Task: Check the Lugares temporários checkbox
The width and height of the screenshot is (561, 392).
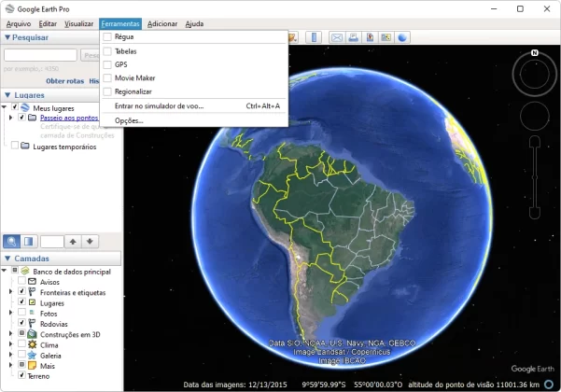Action: [x=15, y=146]
